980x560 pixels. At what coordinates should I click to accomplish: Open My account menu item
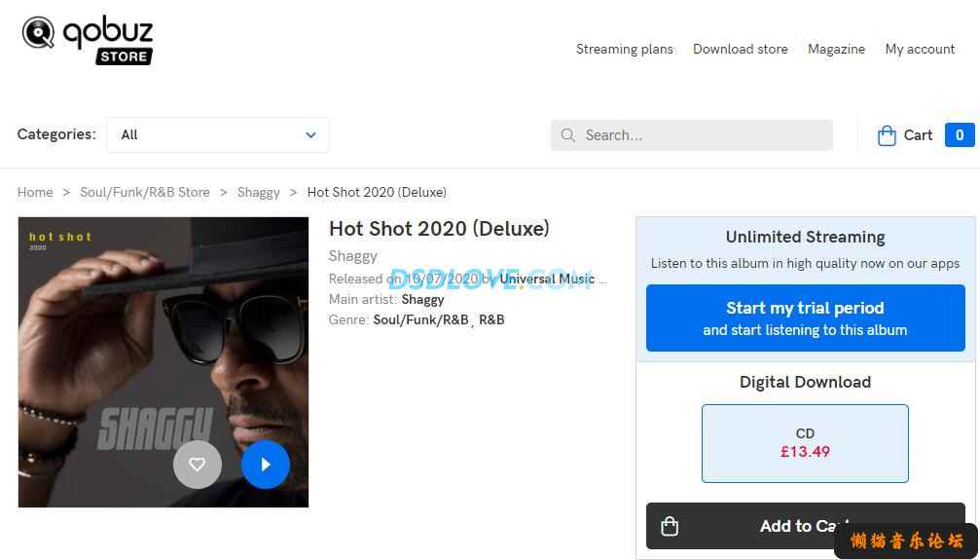[x=920, y=49]
